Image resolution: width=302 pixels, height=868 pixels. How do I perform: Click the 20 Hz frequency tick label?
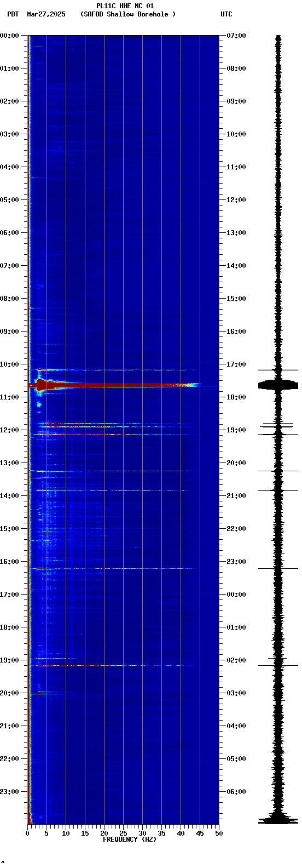click(x=104, y=833)
